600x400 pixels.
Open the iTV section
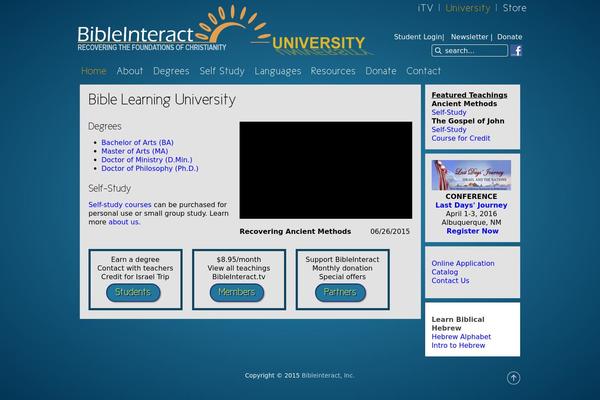coord(425,8)
